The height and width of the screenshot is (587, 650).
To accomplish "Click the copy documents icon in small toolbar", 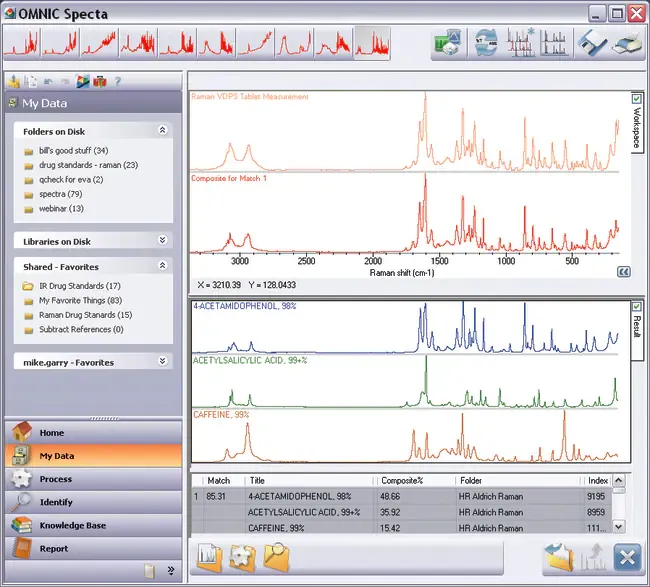I will (x=31, y=82).
